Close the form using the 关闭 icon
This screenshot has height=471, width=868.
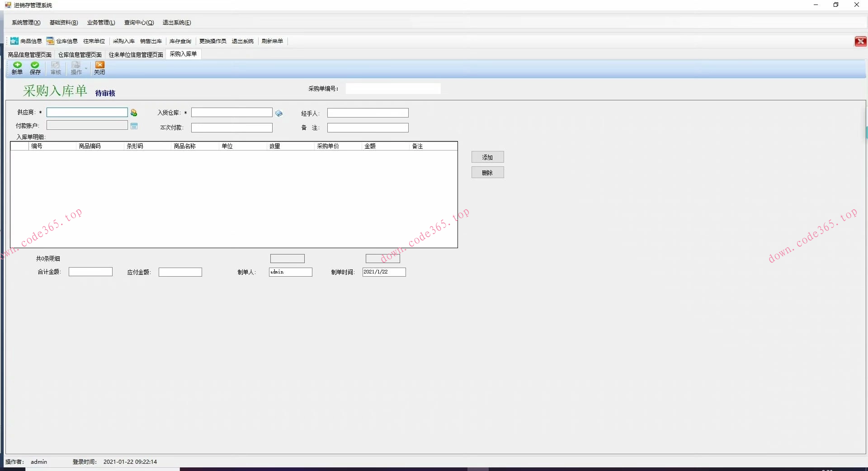99,68
